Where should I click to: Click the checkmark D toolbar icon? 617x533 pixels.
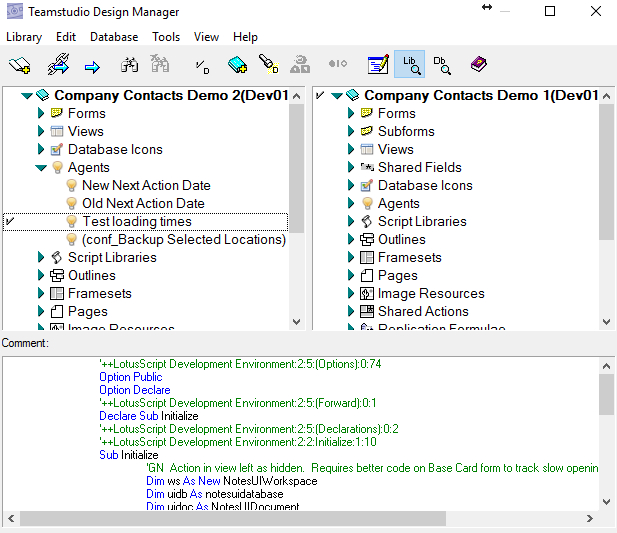coord(203,67)
